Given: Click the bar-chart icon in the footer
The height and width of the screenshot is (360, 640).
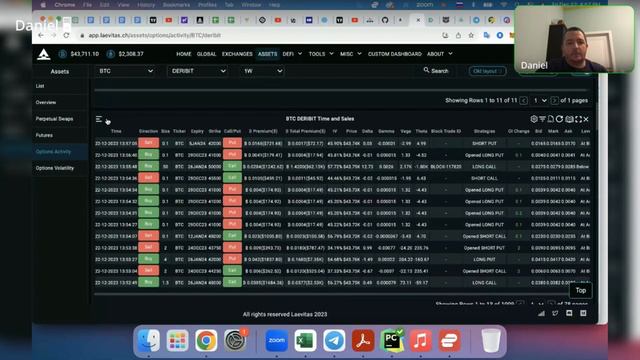Looking at the screenshot, I should pos(541,313).
